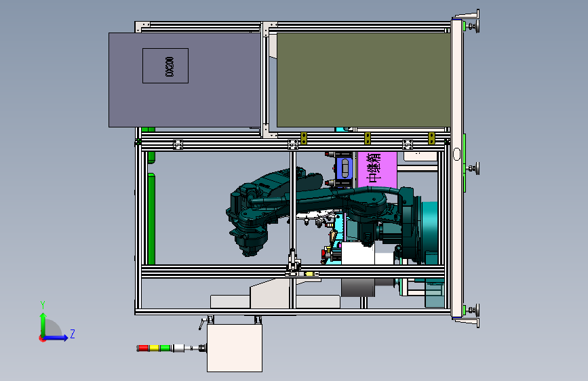Pick the gray cylindrical motor below the robot
Image resolution: width=588 pixels, height=381 pixels.
click(x=358, y=287)
